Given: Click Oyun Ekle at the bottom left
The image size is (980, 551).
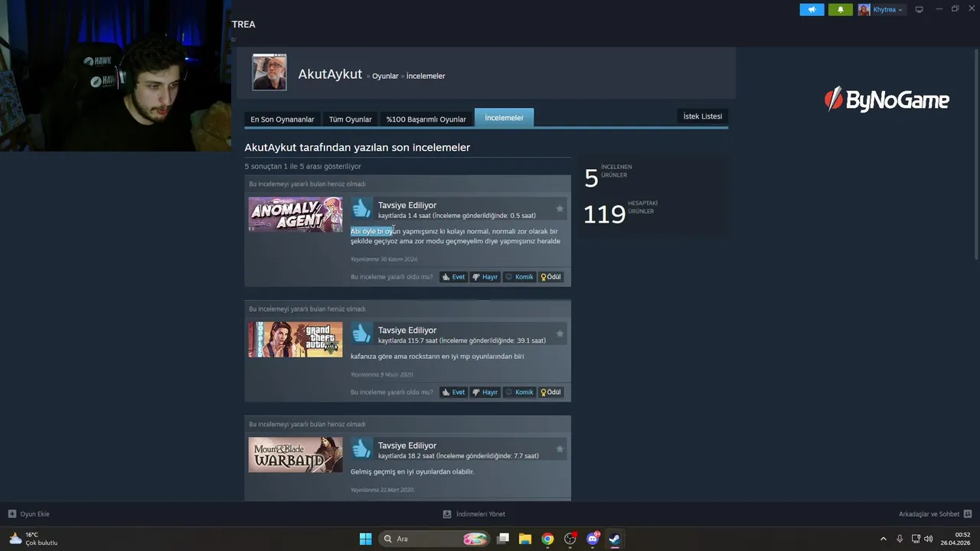Looking at the screenshot, I should [x=28, y=514].
